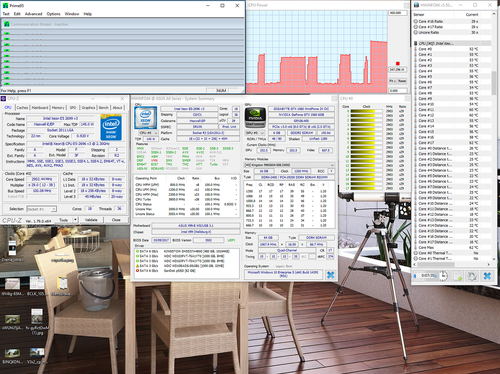This screenshot has height=374, width=500.
Task: Open the CPU #0 selector in System Summary
Action: coord(148,133)
